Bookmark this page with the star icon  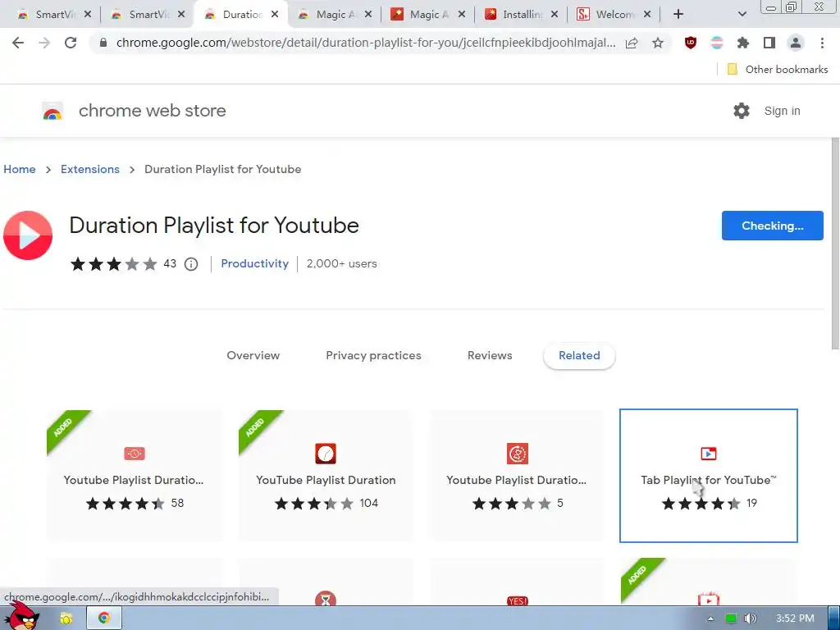(658, 43)
